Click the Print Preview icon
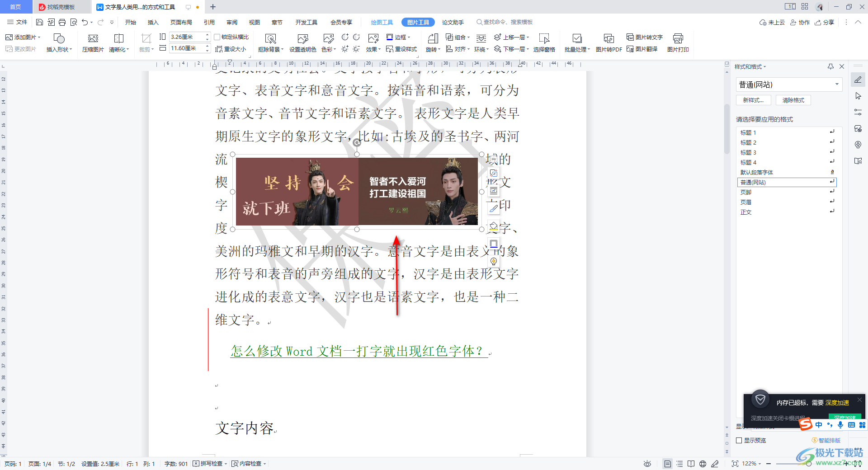The height and width of the screenshot is (470, 868). point(74,22)
